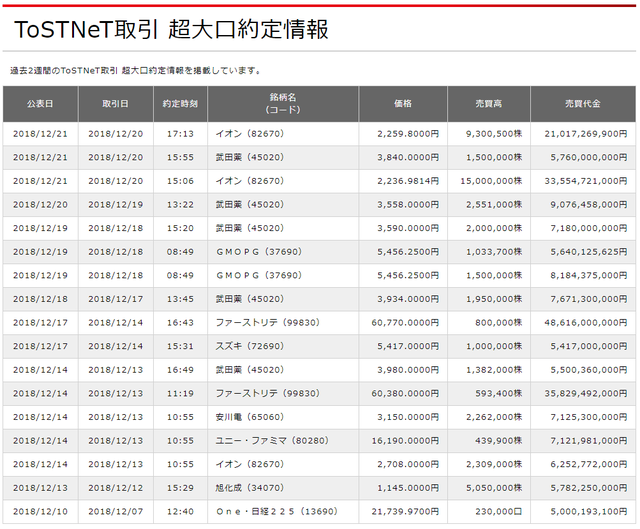Click the volume 593,400株
The height and width of the screenshot is (529, 640).
pos(498,393)
